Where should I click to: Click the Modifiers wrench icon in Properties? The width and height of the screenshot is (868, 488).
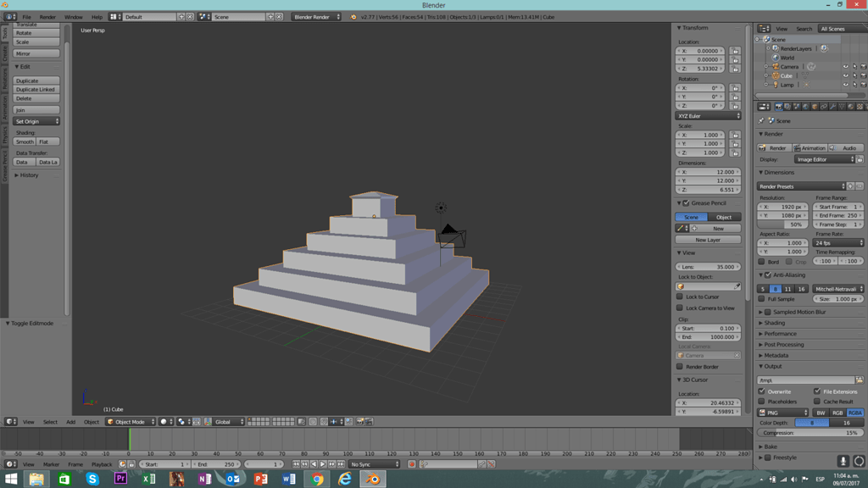click(833, 106)
